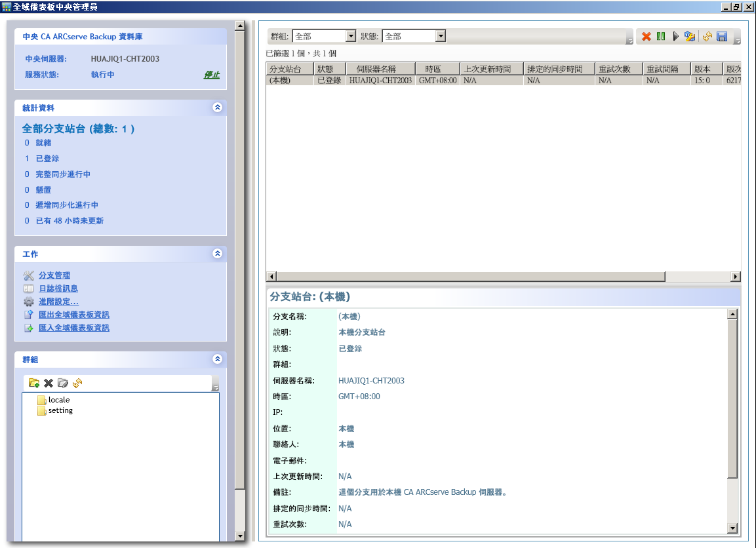Click the 停止 service link
This screenshot has height=548, width=756.
(212, 75)
